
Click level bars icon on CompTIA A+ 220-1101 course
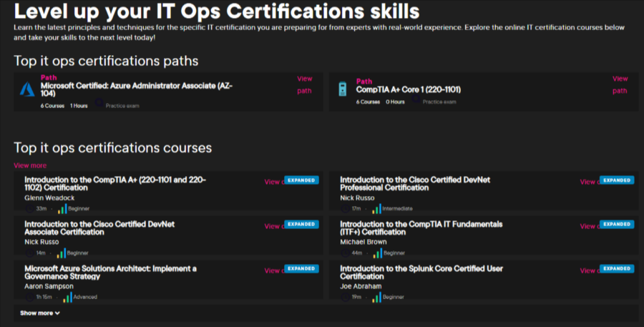click(62, 209)
